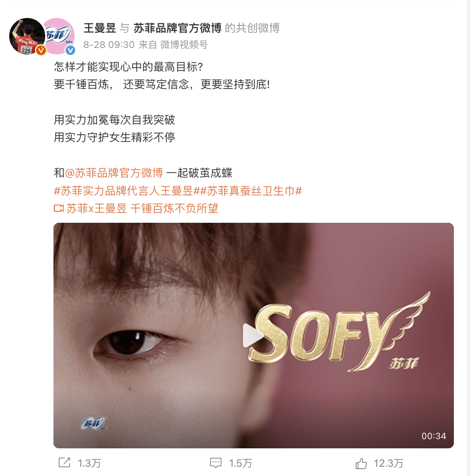Open Wang Manyu's profile avatar
Image resolution: width=470 pixels, height=476 pixels.
(x=27, y=36)
